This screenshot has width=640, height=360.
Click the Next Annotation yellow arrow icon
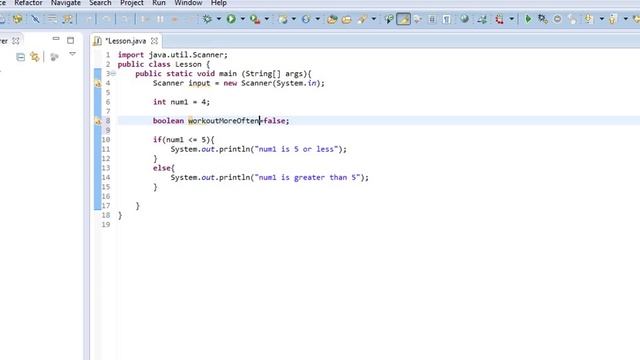pos(589,19)
